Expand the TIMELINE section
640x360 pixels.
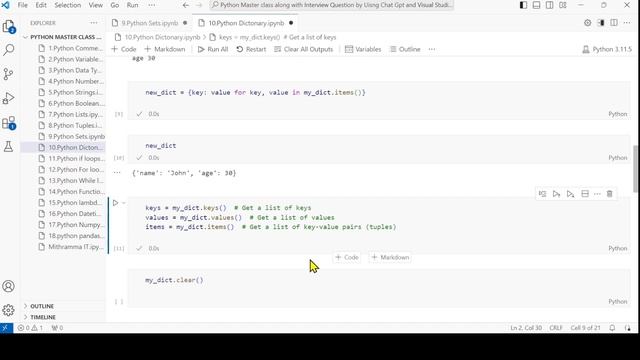coord(43,317)
